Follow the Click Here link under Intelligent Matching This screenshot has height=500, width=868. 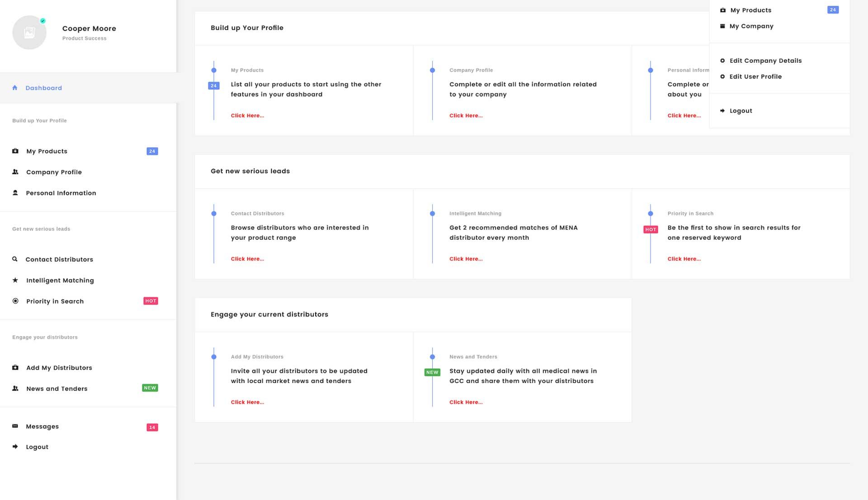466,259
